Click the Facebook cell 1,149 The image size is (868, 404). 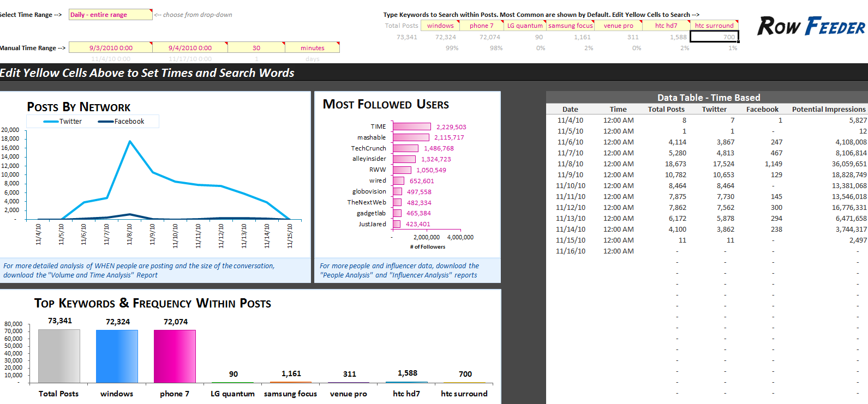(x=773, y=164)
